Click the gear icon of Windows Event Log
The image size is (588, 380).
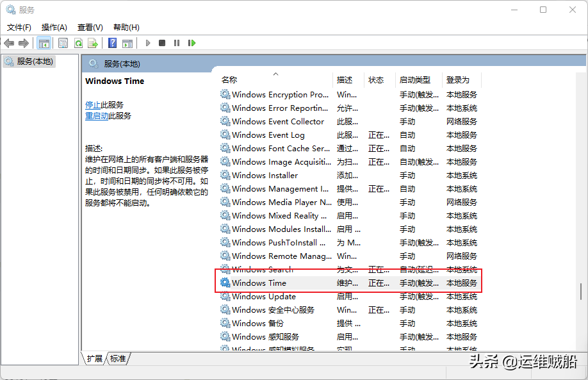[225, 135]
